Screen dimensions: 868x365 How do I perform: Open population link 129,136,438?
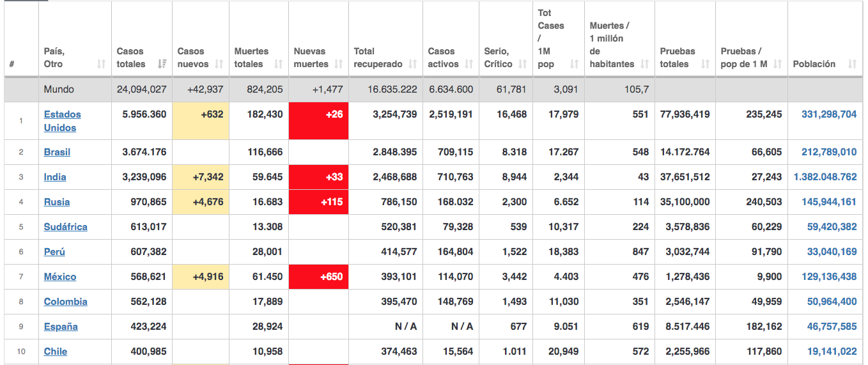(x=829, y=277)
